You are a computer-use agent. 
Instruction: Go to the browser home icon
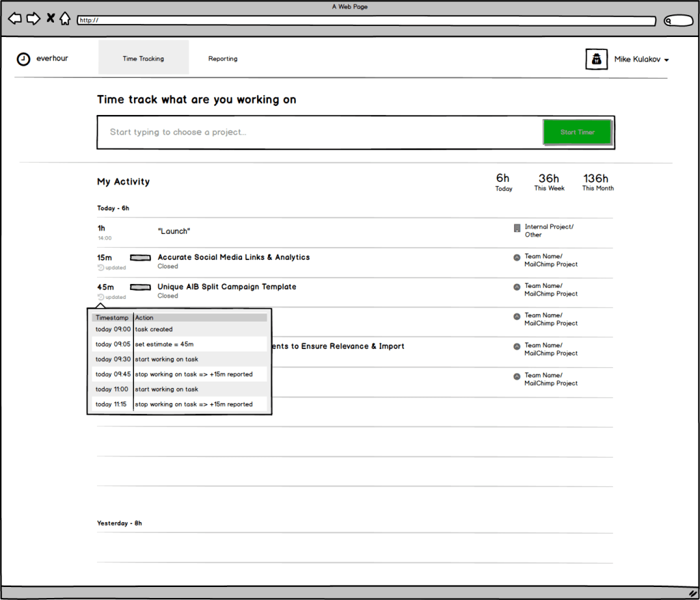[x=65, y=18]
